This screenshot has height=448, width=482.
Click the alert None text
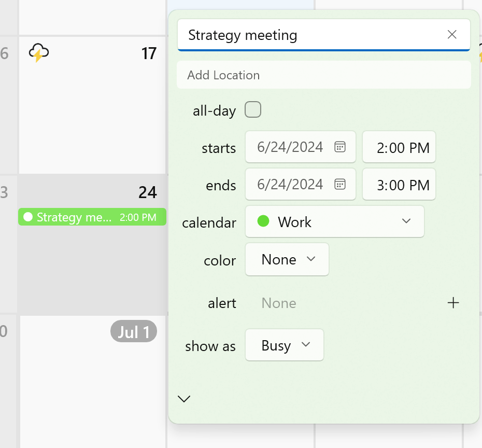click(x=279, y=303)
